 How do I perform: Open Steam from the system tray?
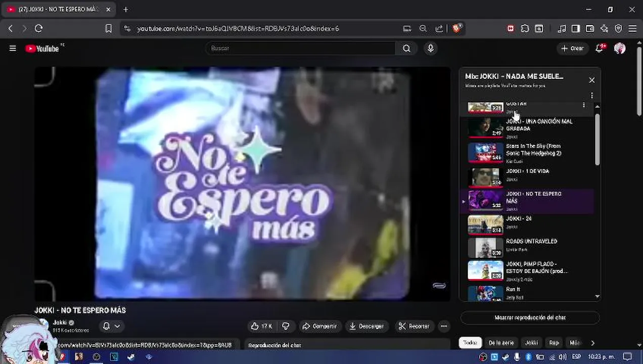506,357
